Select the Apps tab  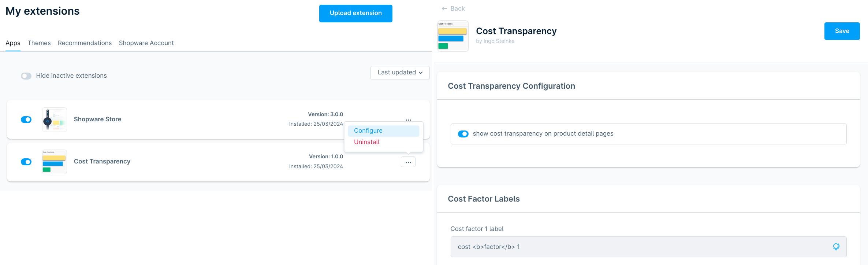[13, 43]
